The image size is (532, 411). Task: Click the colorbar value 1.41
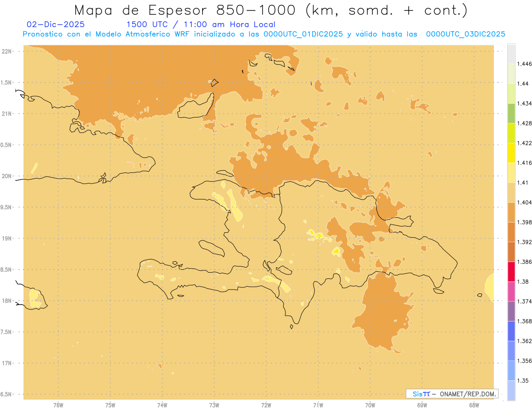(x=523, y=183)
